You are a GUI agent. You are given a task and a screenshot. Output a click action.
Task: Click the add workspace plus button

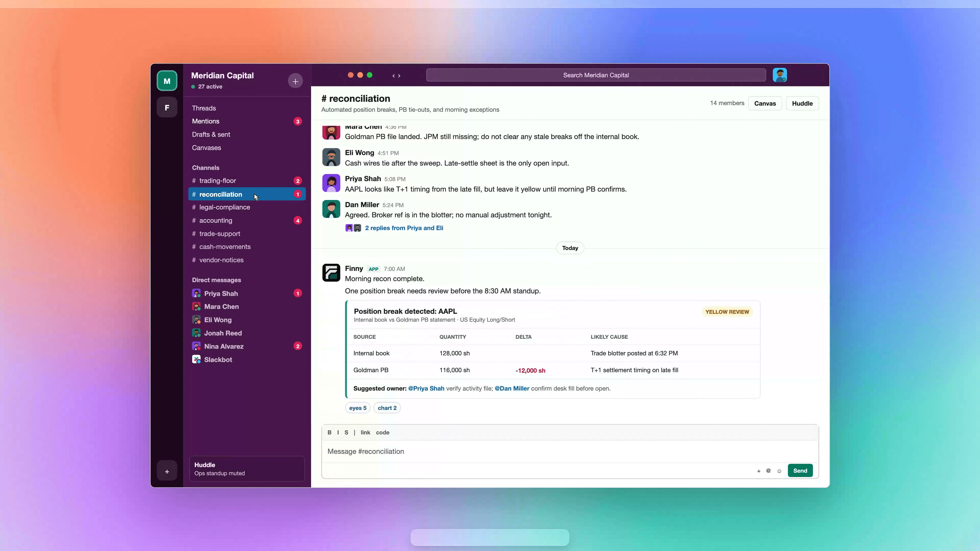(167, 471)
